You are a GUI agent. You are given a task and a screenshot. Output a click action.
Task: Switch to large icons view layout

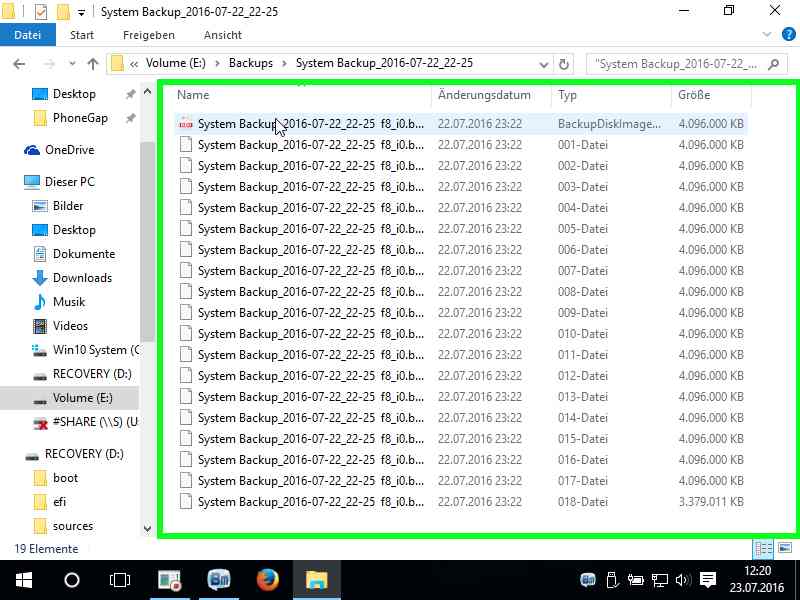785,548
